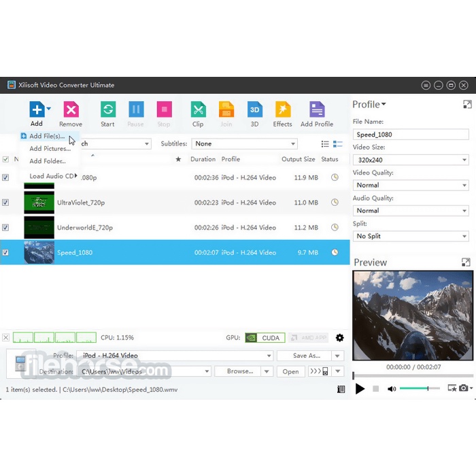Click the Browse... button
The image size is (476, 476).
[239, 371]
